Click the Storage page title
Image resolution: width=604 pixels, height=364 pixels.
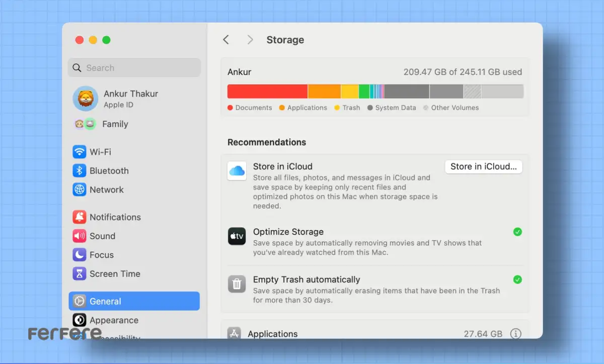coord(285,40)
